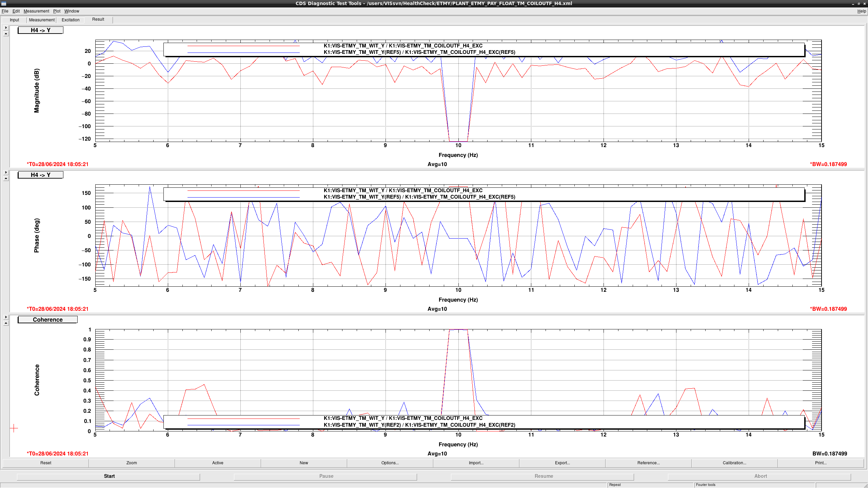Click the Import... button
Image resolution: width=868 pixels, height=488 pixels.
click(x=476, y=463)
